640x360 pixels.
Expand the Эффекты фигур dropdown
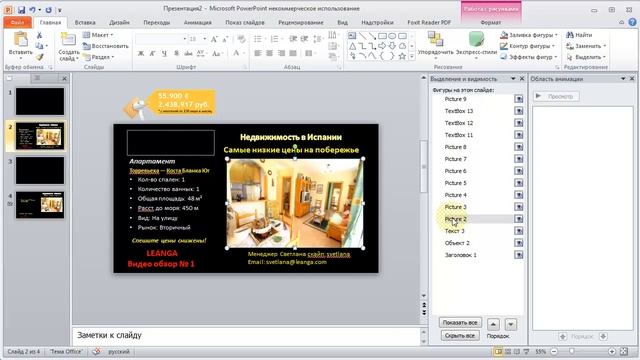[x=556, y=57]
